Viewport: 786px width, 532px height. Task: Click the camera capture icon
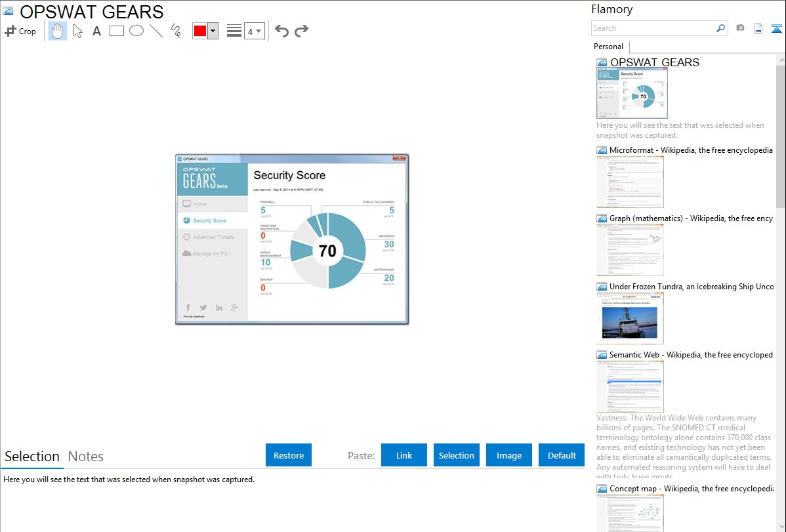(x=740, y=28)
